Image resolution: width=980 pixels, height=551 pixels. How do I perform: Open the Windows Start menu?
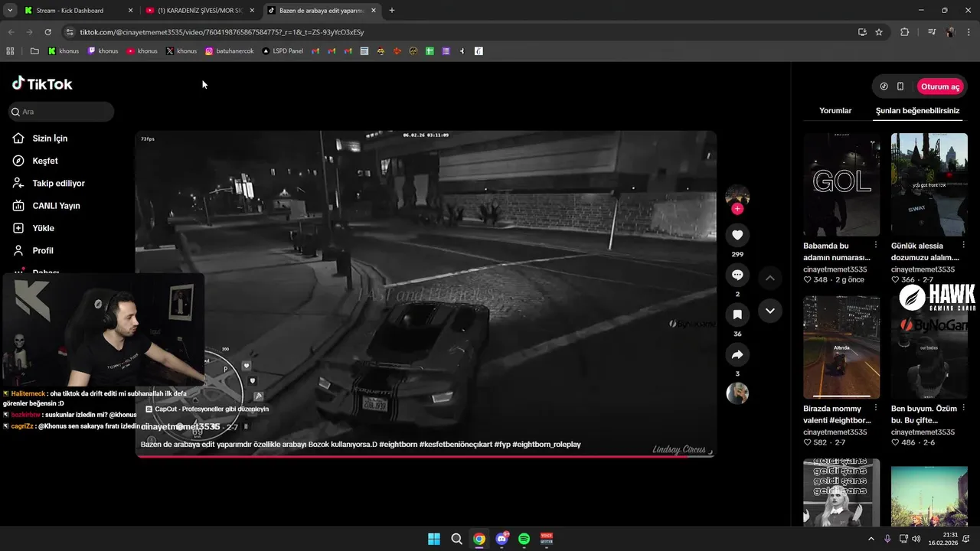pos(434,539)
